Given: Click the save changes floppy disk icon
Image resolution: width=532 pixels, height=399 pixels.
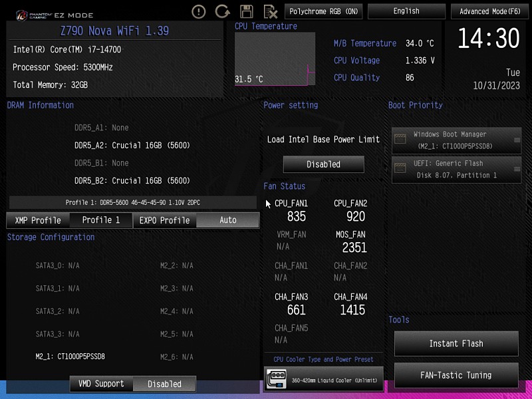Looking at the screenshot, I should pyautogui.click(x=247, y=11).
